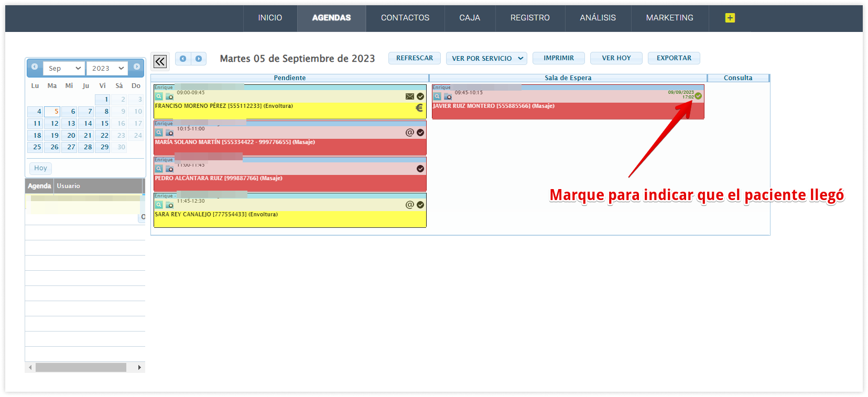The image size is (868, 397).
Task: Click the @ email icon on María Solano Martín's appointment
Action: tap(410, 133)
